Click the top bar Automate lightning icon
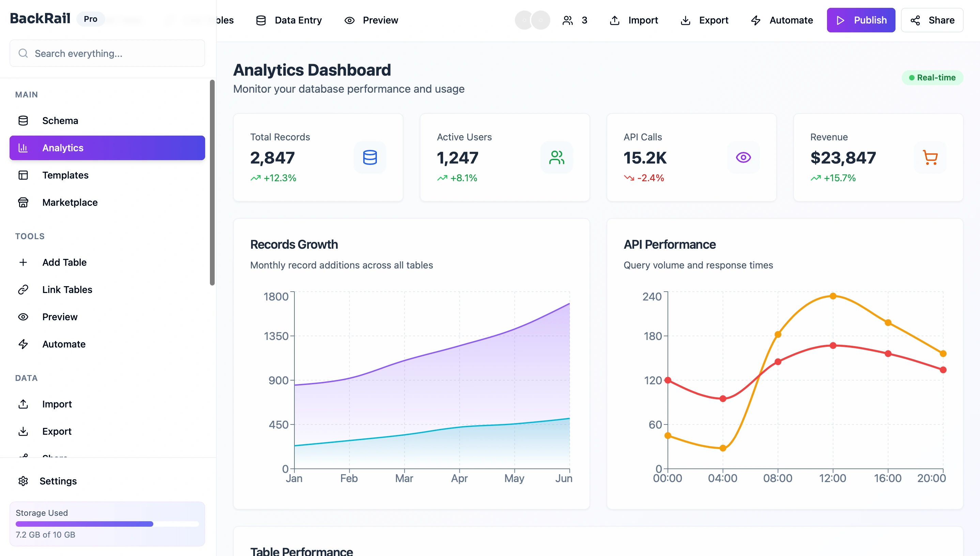This screenshot has width=980, height=556. click(756, 20)
